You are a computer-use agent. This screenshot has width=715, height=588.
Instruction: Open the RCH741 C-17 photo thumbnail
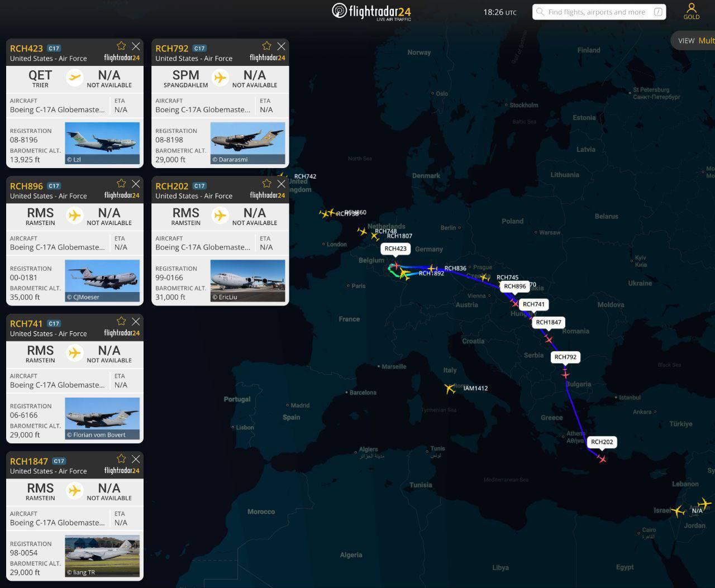coord(102,418)
